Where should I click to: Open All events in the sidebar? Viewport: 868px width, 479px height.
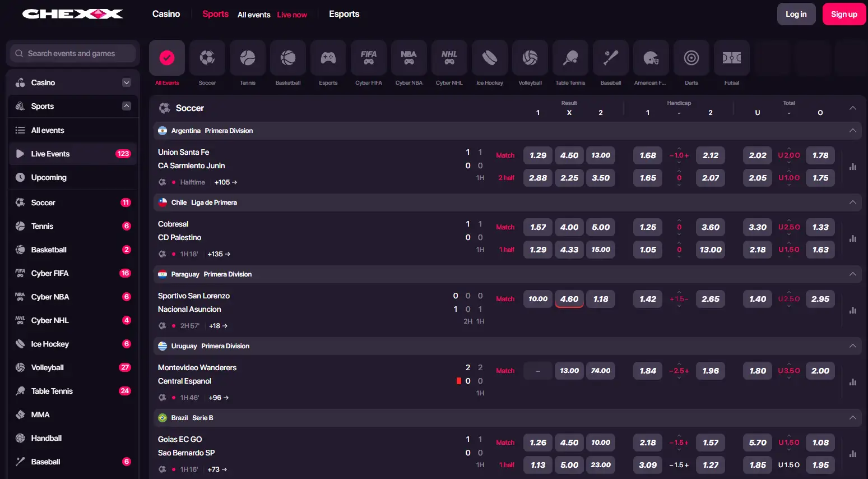click(73, 130)
